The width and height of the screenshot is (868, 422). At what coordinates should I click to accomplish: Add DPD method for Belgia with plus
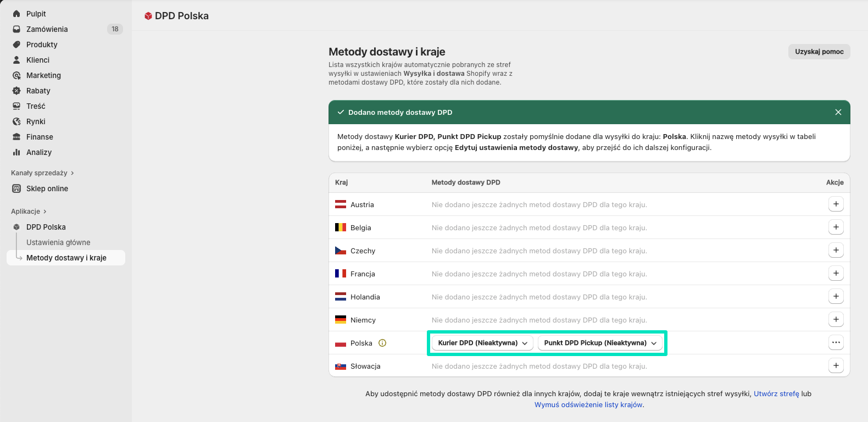836,227
